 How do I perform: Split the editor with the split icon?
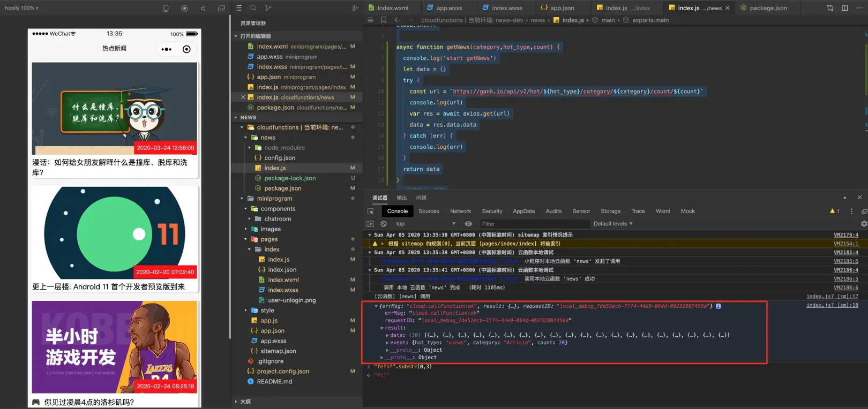[x=845, y=8]
